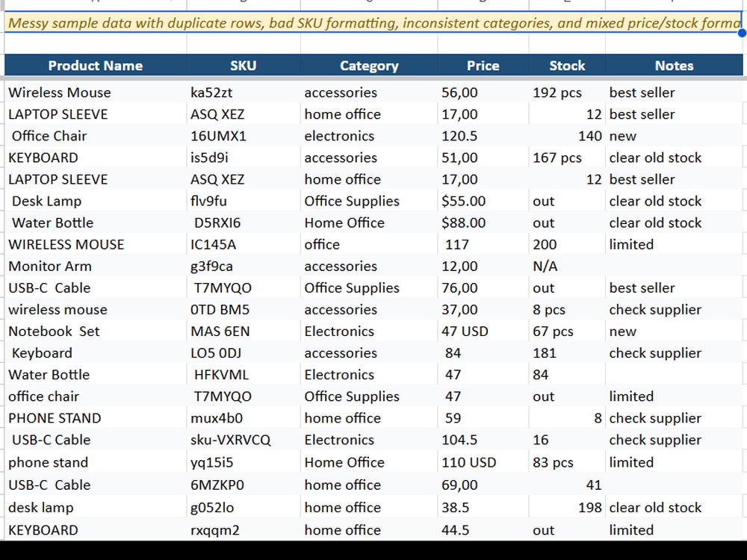Select price cell '59'
Image resolution: width=747 pixels, height=560 pixels.
point(483,418)
